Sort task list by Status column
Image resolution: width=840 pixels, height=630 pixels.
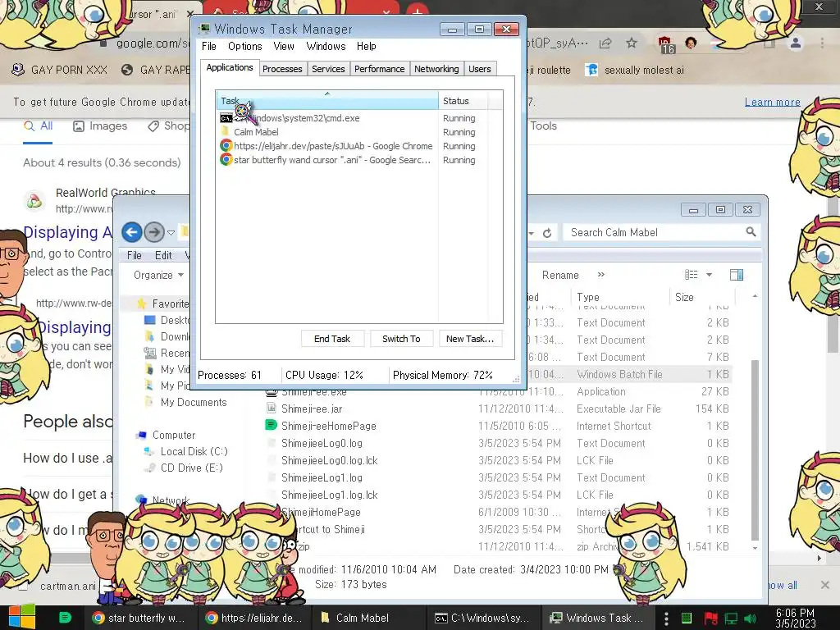tap(463, 101)
